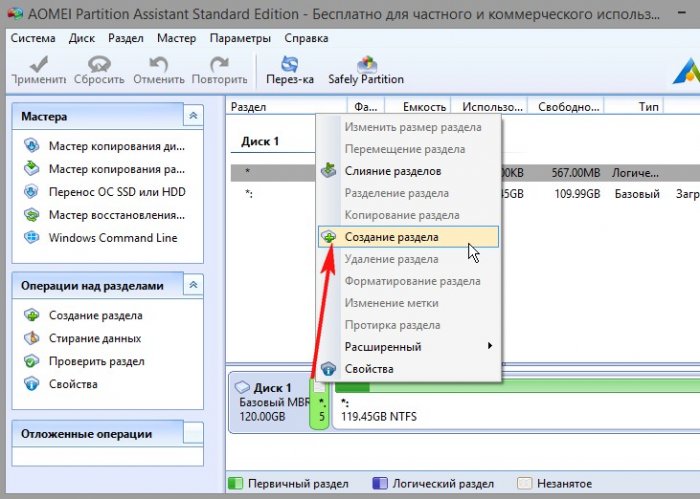700x499 pixels.
Task: Click the Windows Command Line icon
Action: [x=31, y=237]
